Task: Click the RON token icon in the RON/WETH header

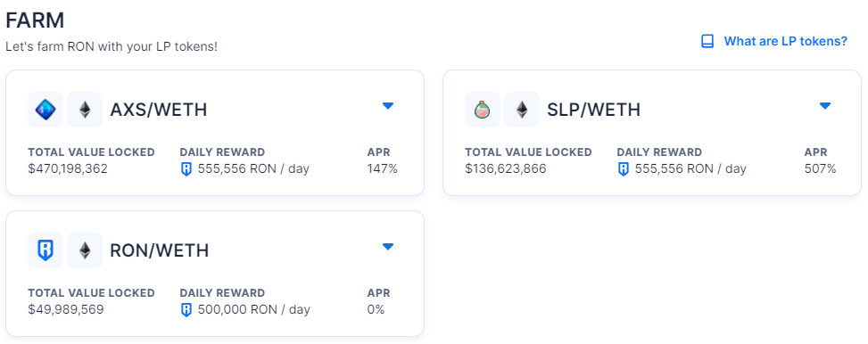Action: click(45, 250)
